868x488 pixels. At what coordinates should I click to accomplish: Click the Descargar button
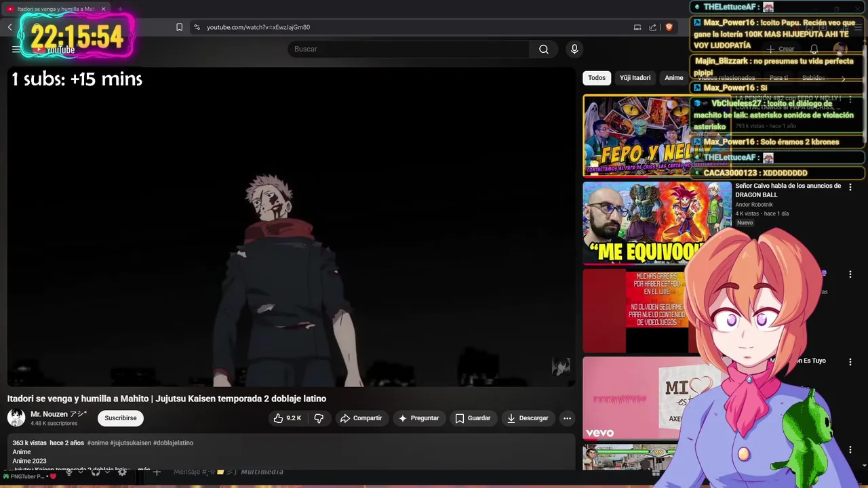(x=528, y=418)
